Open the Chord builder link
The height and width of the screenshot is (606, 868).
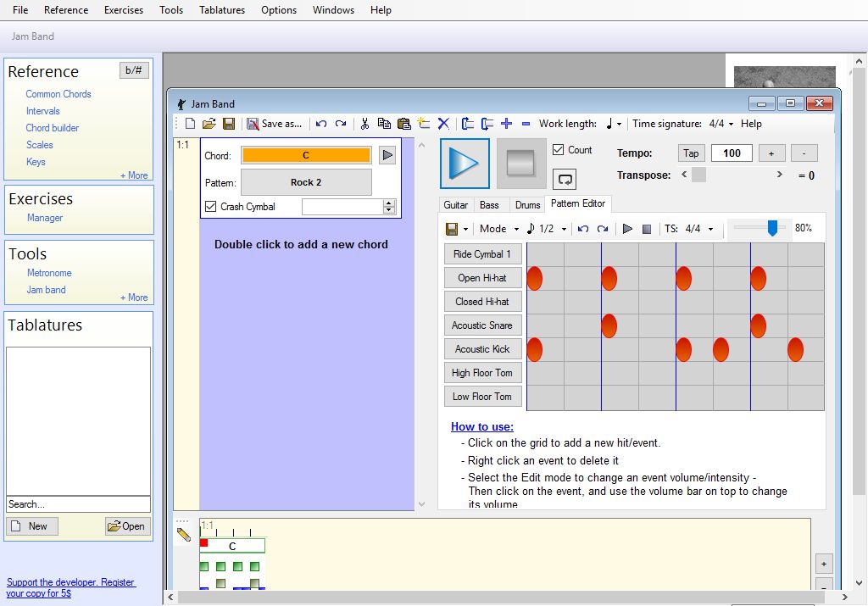click(x=53, y=128)
